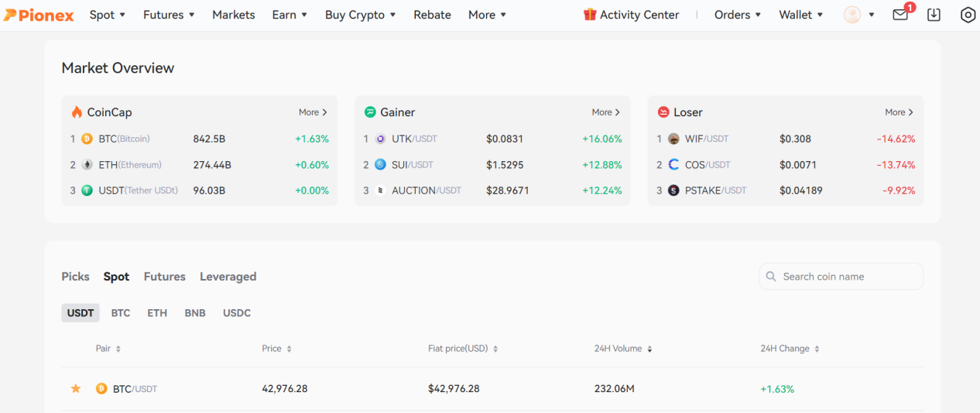The width and height of the screenshot is (980, 413).
Task: Click the Loser red face icon
Action: click(x=663, y=112)
